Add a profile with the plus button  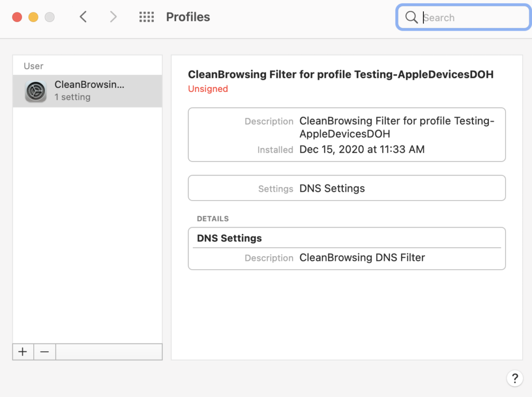click(23, 352)
